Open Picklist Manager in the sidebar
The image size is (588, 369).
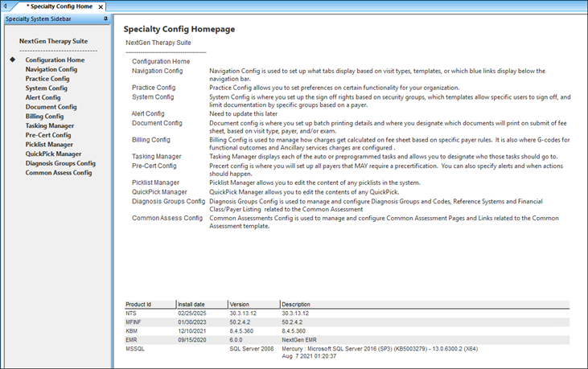tap(49, 144)
